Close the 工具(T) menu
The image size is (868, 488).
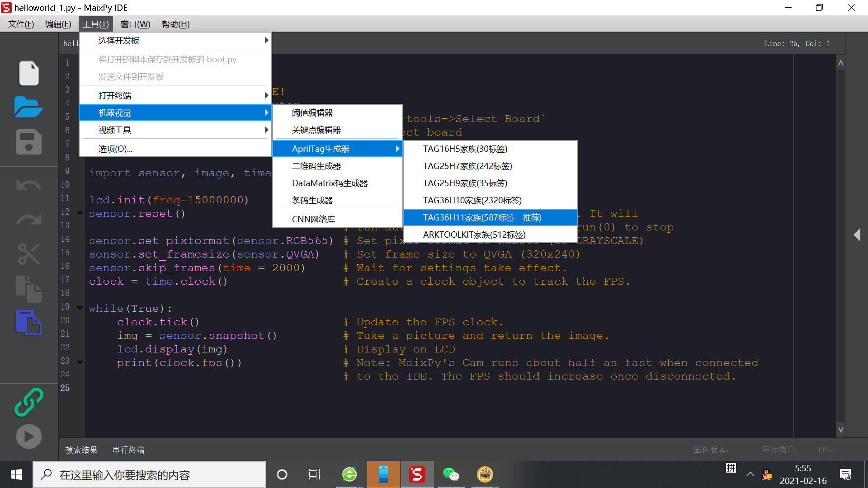pos(95,24)
